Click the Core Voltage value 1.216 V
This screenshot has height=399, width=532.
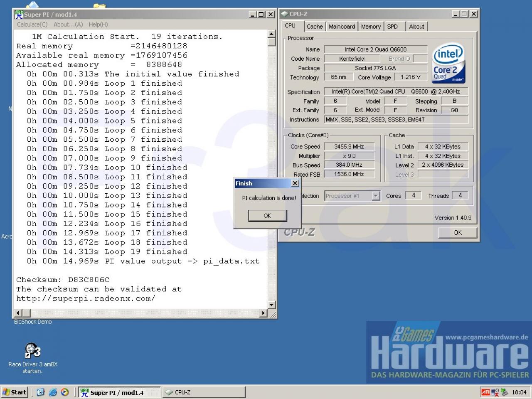411,77
